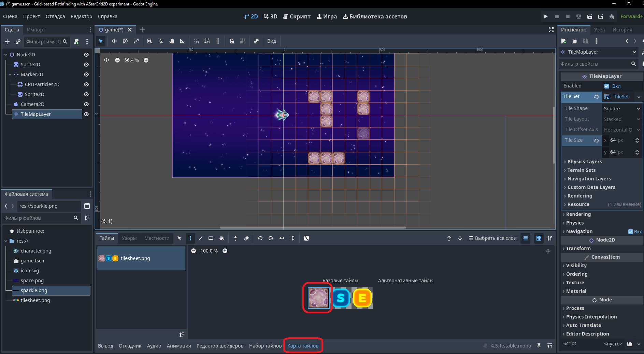Select the Rotate mode tool
This screenshot has height=354, width=644.
(125, 41)
